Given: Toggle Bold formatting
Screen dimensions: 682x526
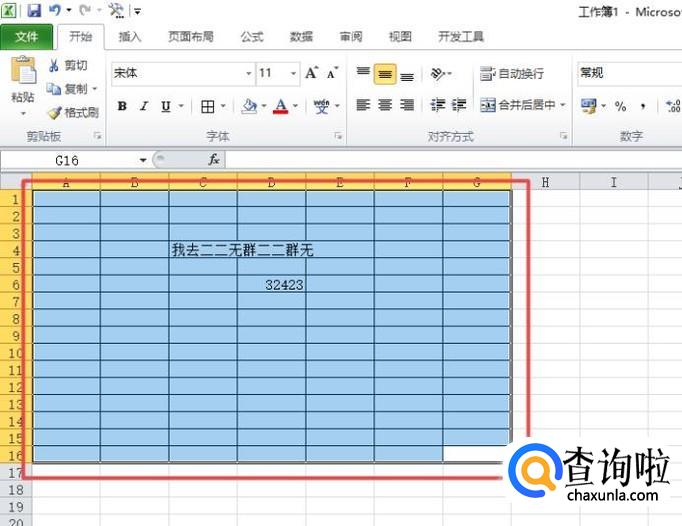Looking at the screenshot, I should tap(122, 106).
